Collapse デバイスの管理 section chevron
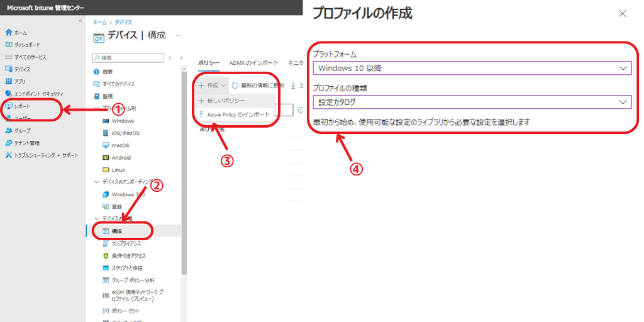 click(x=96, y=218)
